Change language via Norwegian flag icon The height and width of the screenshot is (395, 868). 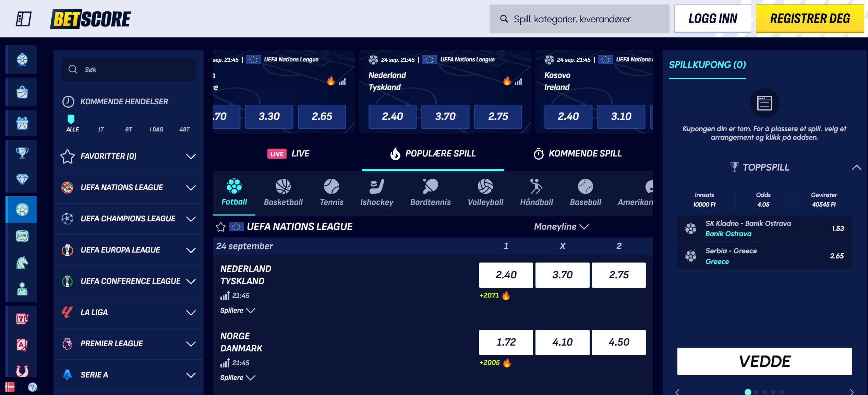click(x=10, y=387)
